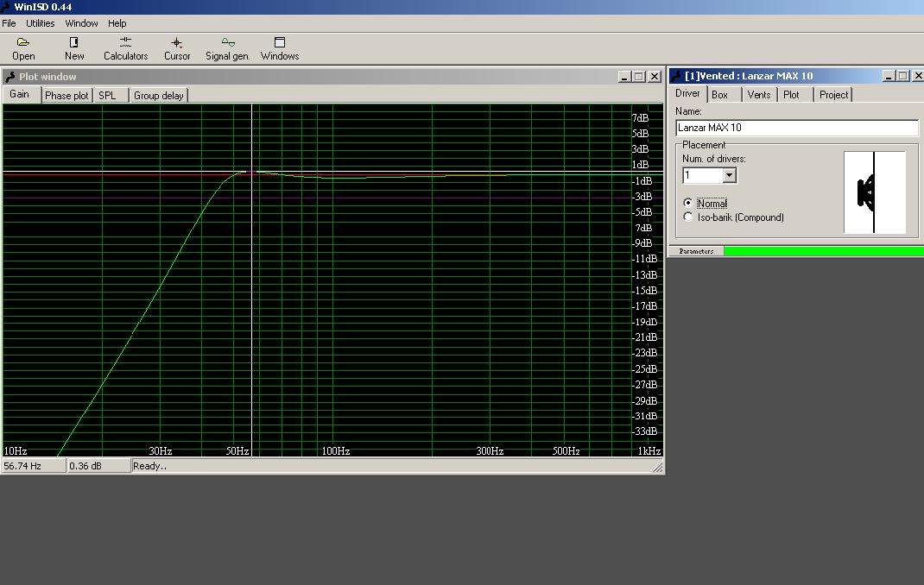The width and height of the screenshot is (924, 585).
Task: Open the Calculators tool
Action: (x=125, y=48)
